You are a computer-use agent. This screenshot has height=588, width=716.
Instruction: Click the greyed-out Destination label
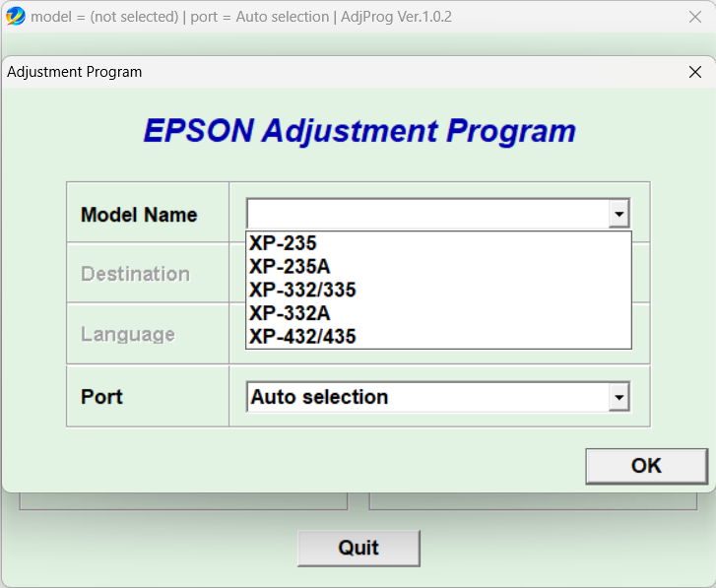[x=135, y=274]
